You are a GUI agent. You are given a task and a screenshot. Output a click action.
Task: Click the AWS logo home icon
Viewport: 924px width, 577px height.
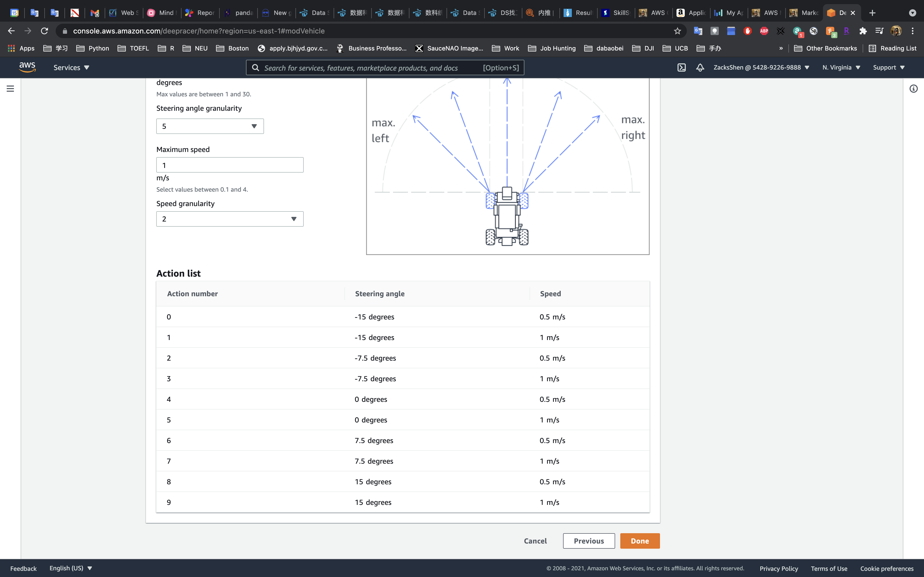coord(28,67)
